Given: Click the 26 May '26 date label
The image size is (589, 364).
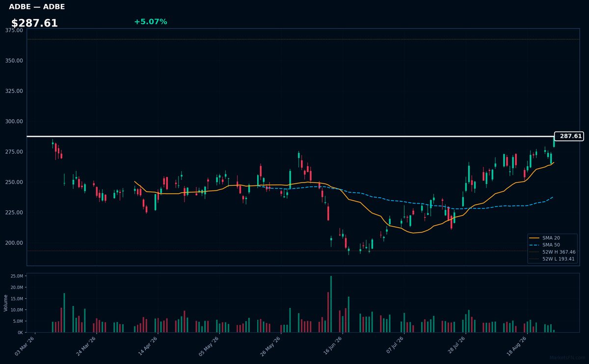Looking at the screenshot, I should pos(270,346).
